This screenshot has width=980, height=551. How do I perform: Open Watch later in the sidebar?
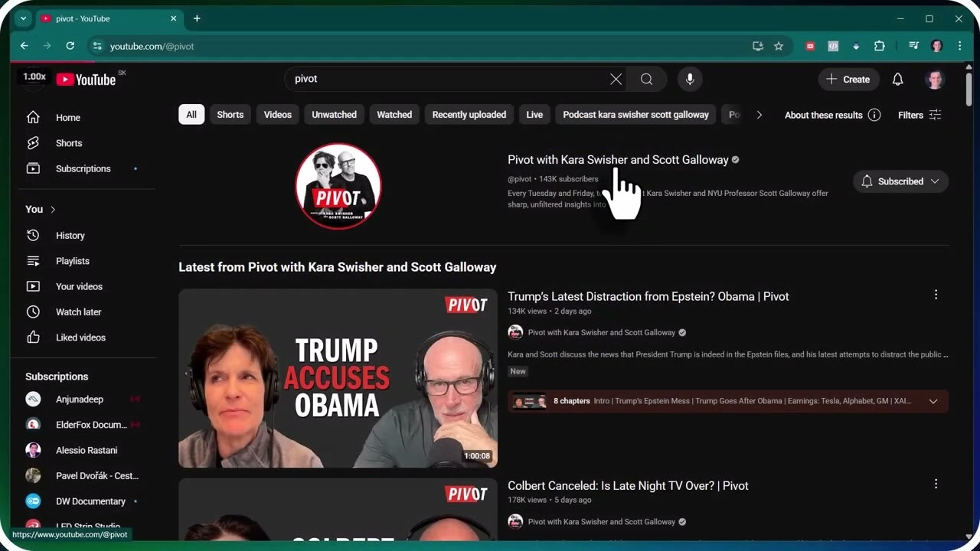(78, 311)
